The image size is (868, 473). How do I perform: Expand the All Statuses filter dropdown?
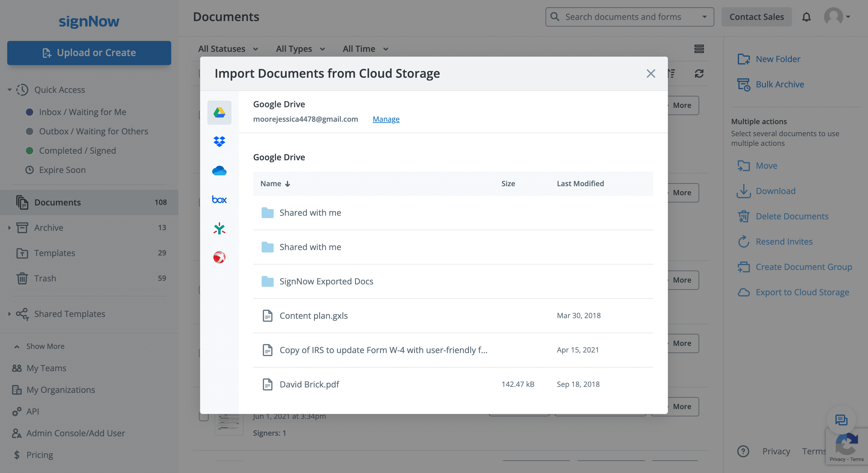point(228,49)
